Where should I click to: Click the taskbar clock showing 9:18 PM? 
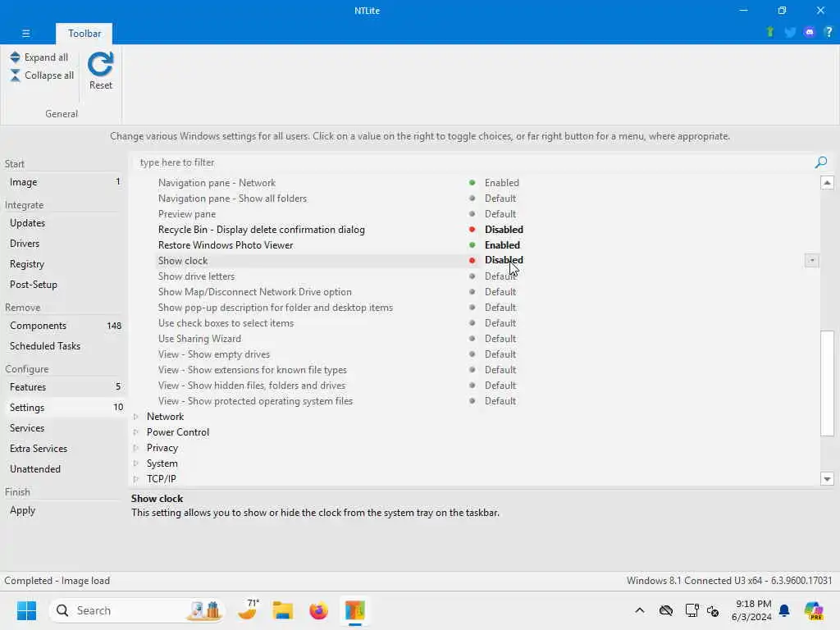pyautogui.click(x=751, y=610)
